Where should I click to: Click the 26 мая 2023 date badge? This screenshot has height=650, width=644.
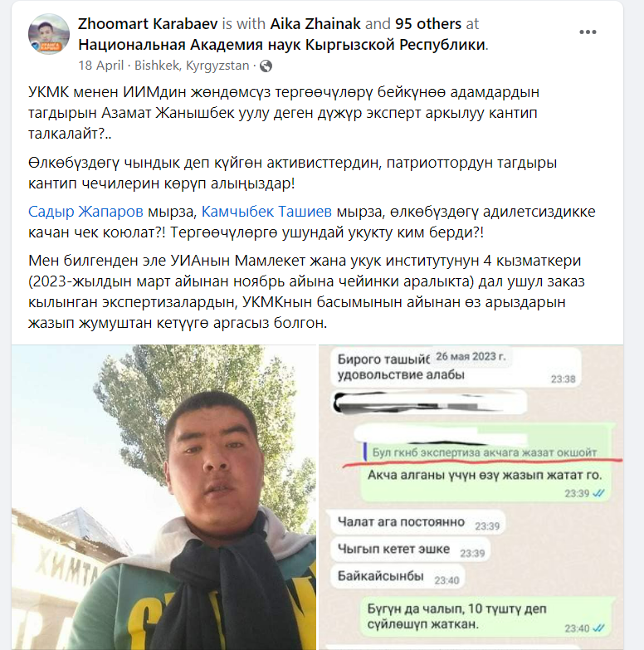click(x=471, y=356)
